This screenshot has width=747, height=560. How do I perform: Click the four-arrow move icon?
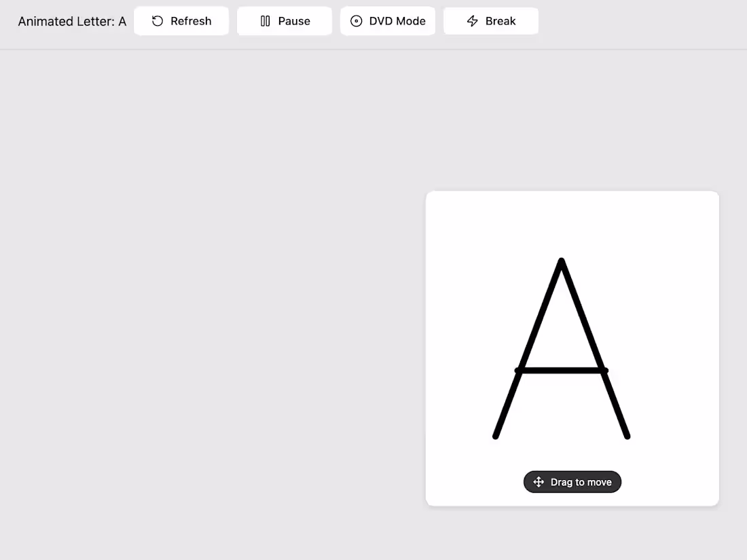coord(539,481)
